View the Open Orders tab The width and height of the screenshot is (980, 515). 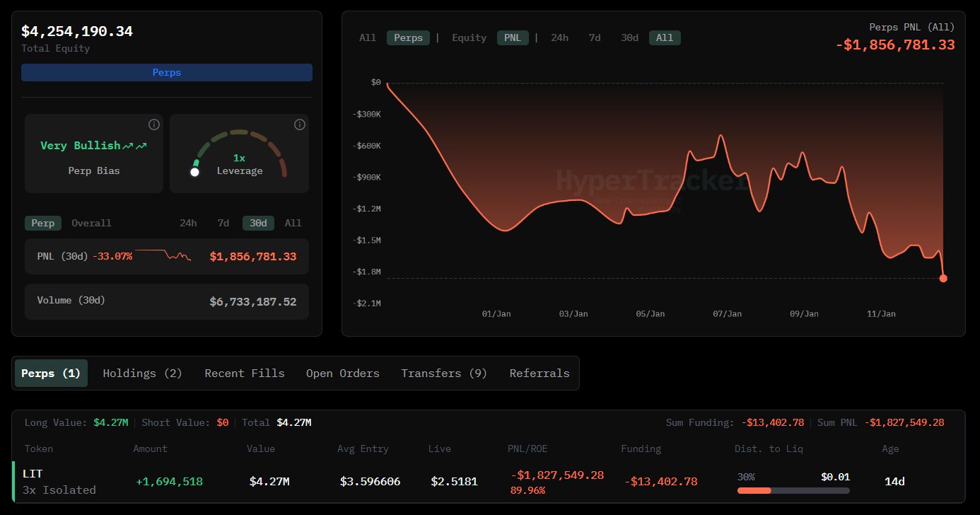tap(343, 373)
